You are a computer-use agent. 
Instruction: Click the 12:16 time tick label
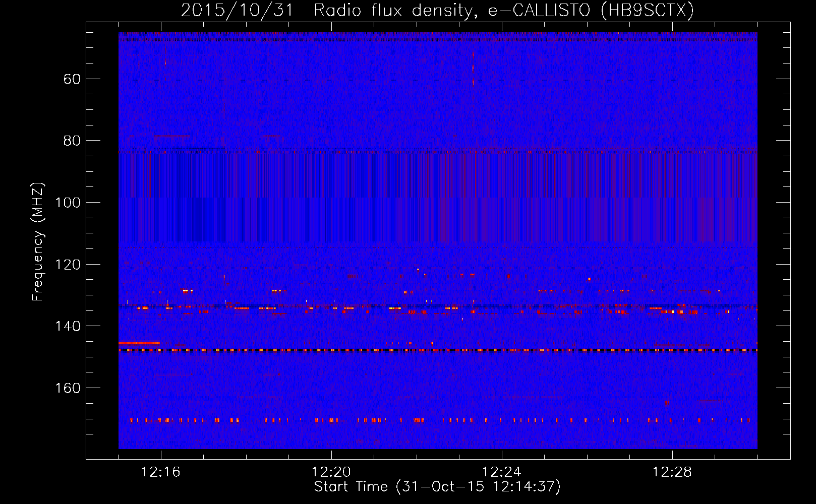pyautogui.click(x=161, y=472)
